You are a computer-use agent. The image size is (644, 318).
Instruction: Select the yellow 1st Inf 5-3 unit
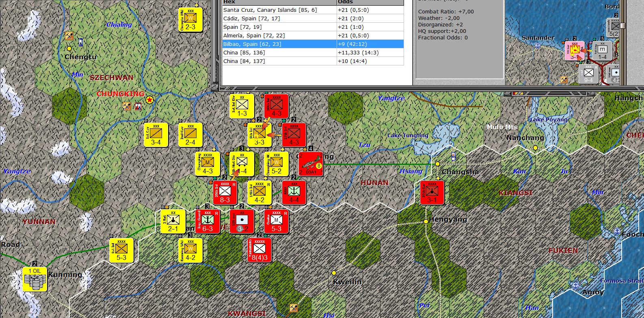[x=121, y=250]
